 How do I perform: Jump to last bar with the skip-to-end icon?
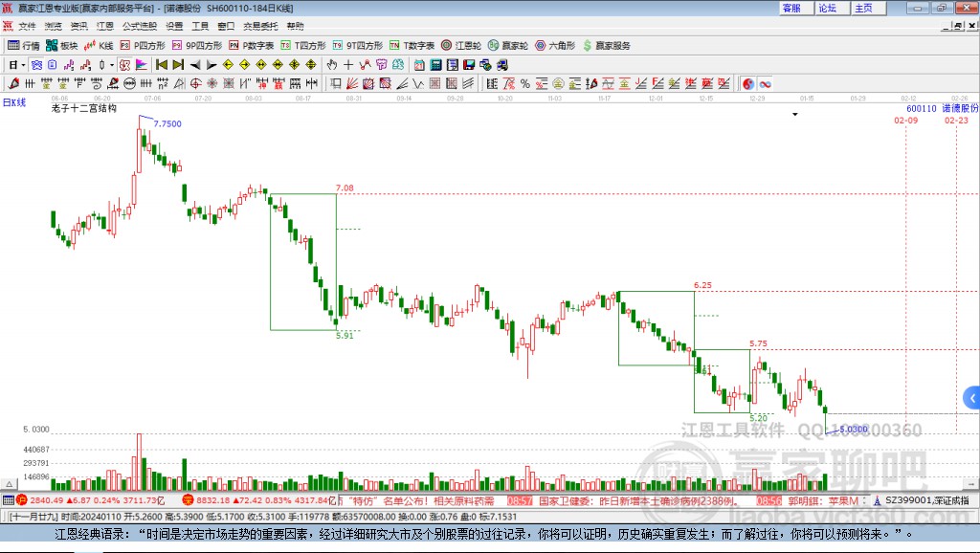tap(178, 64)
